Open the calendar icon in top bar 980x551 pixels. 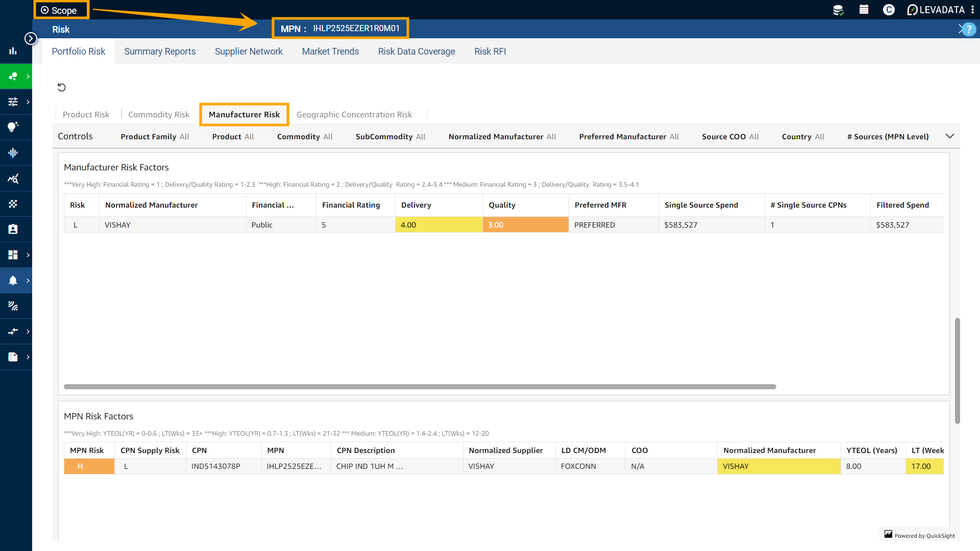864,10
